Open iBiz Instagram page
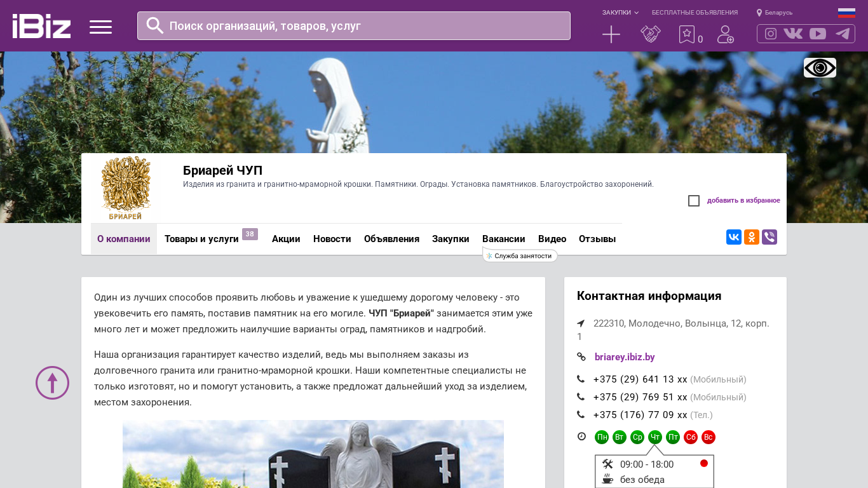Image resolution: width=868 pixels, height=488 pixels. click(x=771, y=34)
